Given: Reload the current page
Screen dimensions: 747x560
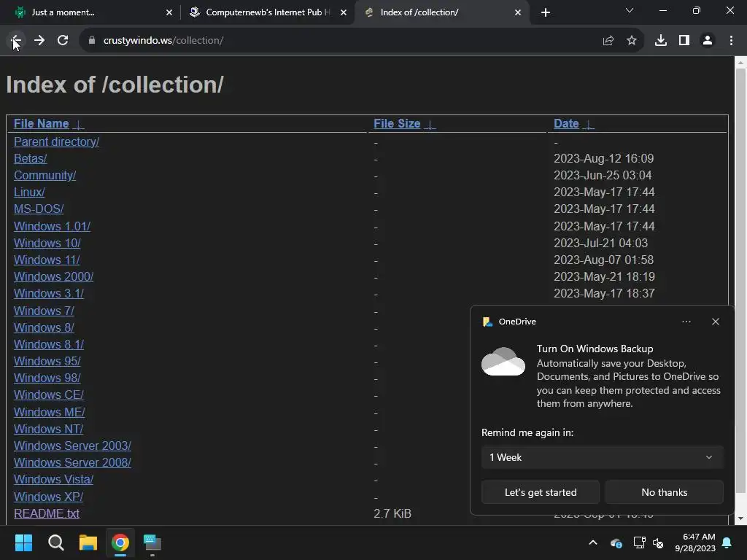Looking at the screenshot, I should tap(63, 41).
